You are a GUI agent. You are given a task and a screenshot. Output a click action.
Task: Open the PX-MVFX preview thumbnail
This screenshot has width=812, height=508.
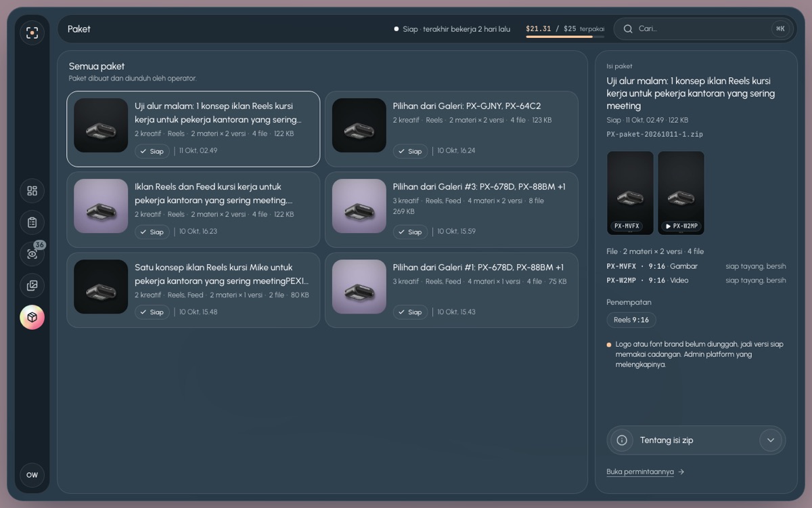click(x=630, y=193)
